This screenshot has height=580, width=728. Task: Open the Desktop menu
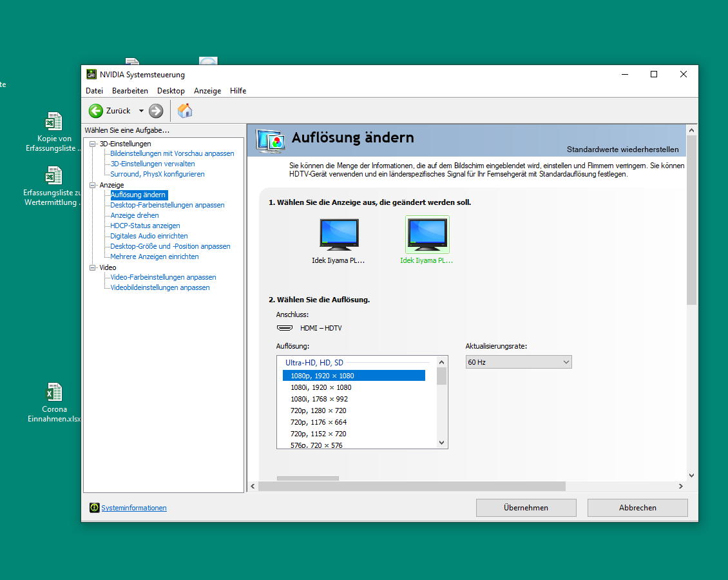pyautogui.click(x=171, y=91)
